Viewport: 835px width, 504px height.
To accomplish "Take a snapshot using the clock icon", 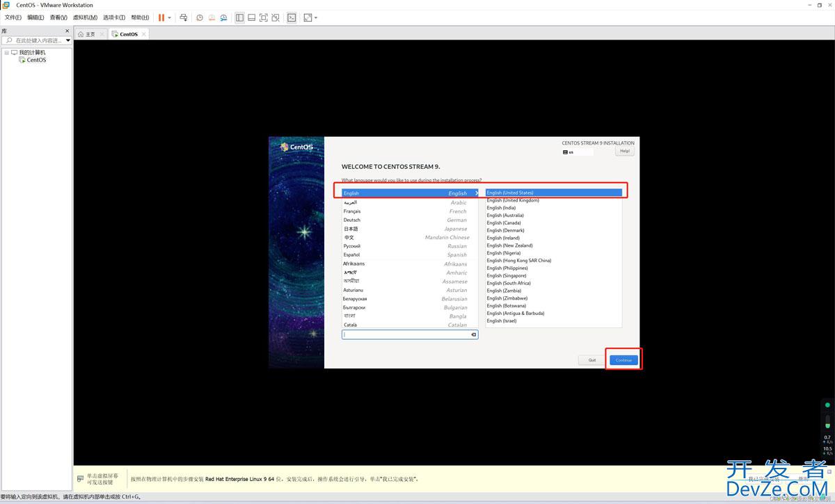I will point(200,17).
